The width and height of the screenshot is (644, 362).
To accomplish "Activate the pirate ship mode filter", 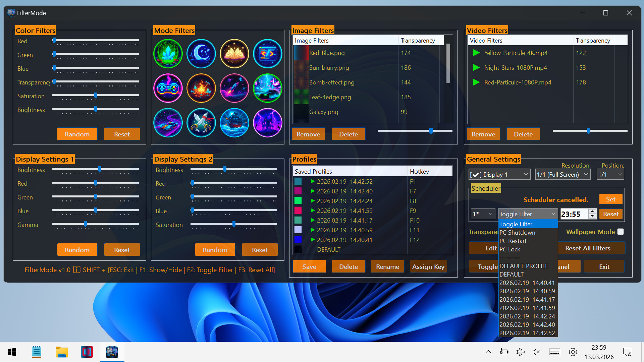I will pyautogui.click(x=234, y=123).
